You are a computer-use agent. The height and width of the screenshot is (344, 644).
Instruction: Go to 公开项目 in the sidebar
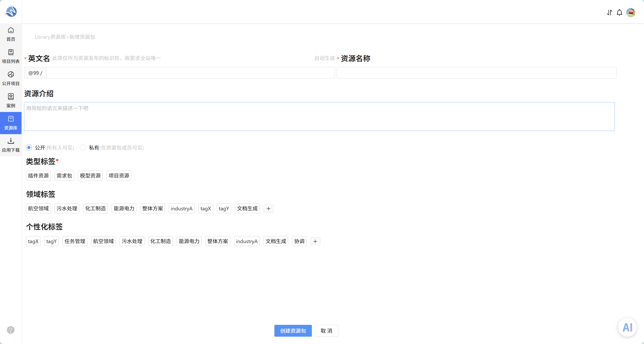coord(11,79)
